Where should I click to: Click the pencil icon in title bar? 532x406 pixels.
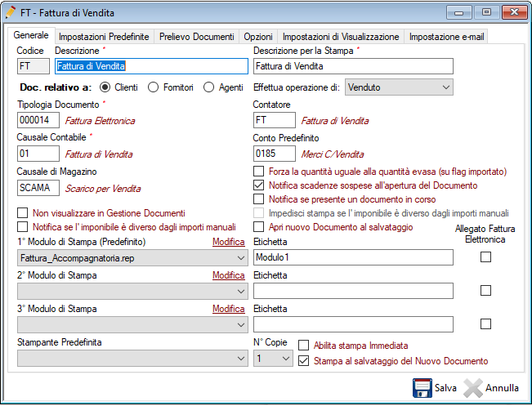click(11, 13)
